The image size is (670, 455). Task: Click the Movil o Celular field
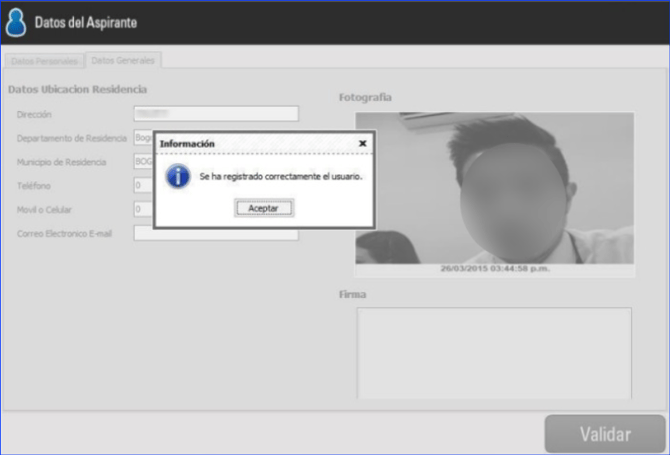[143, 209]
